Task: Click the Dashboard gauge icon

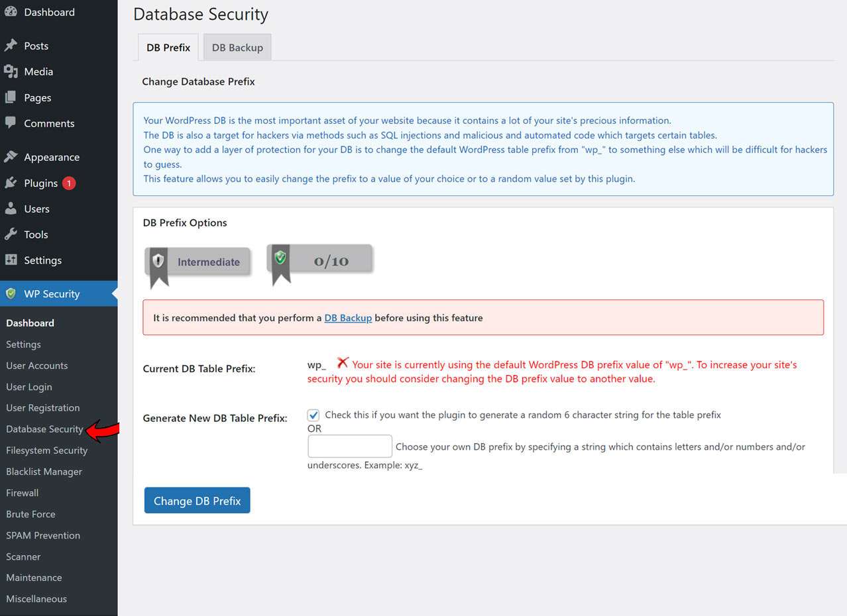Action: [11, 12]
